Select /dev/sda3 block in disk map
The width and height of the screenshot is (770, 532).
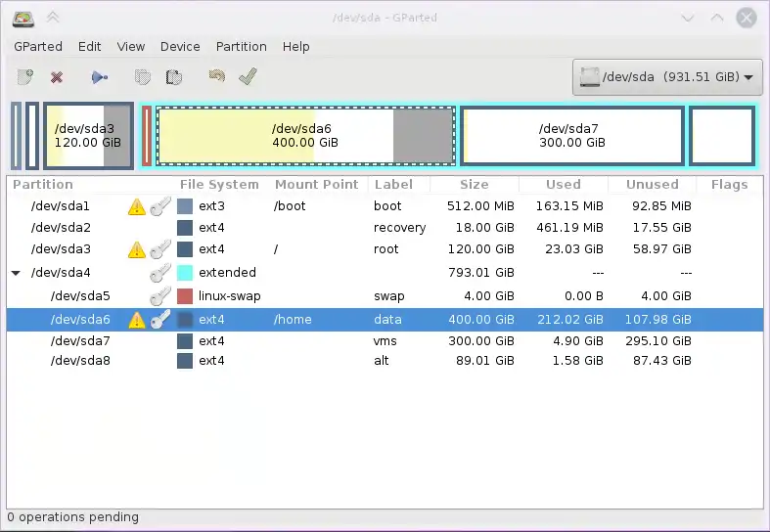88,136
